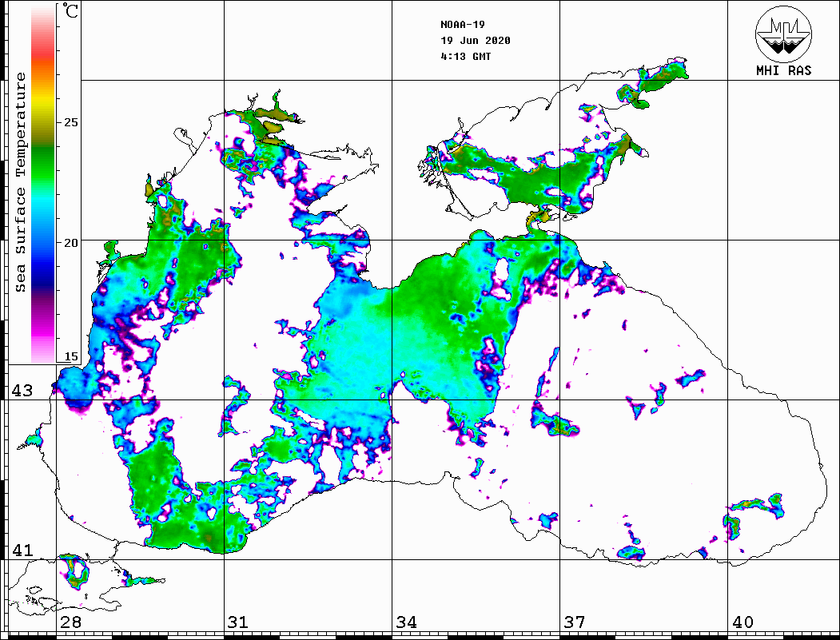Click the '25' color scale tick label
840x640 pixels.
[x=70, y=122]
